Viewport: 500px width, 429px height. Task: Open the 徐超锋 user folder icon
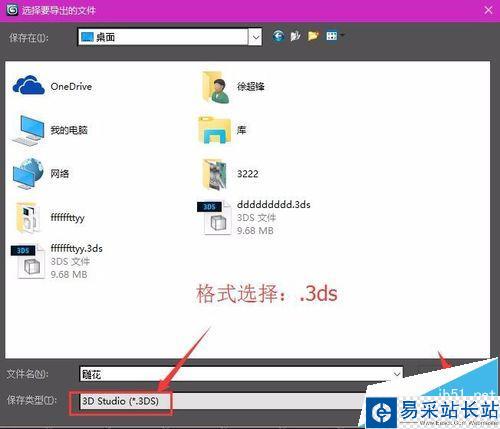coord(215,87)
